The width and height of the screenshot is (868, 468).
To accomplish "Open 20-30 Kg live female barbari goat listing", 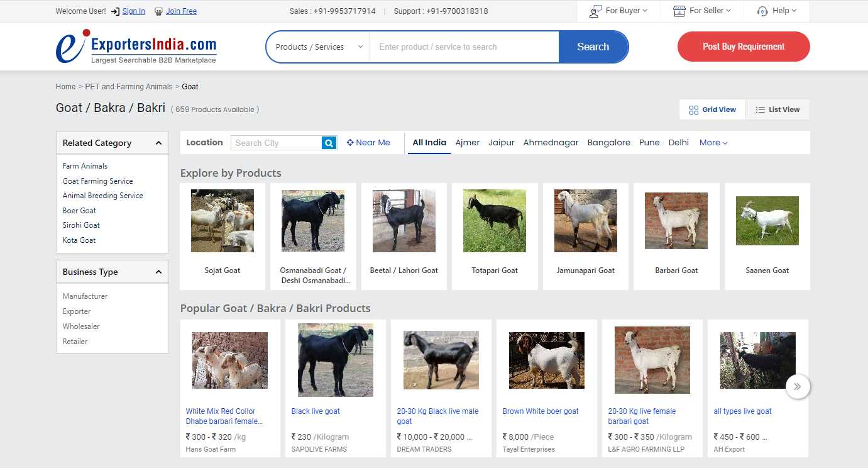I will [x=642, y=416].
